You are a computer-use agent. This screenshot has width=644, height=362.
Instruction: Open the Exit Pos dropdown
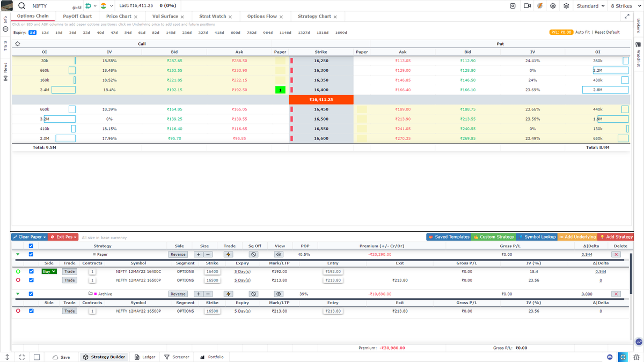[x=63, y=237]
